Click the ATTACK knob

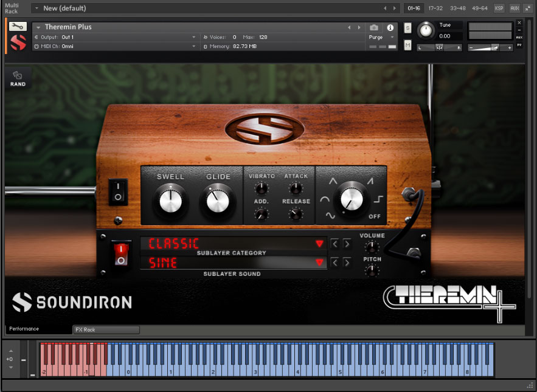click(x=296, y=188)
